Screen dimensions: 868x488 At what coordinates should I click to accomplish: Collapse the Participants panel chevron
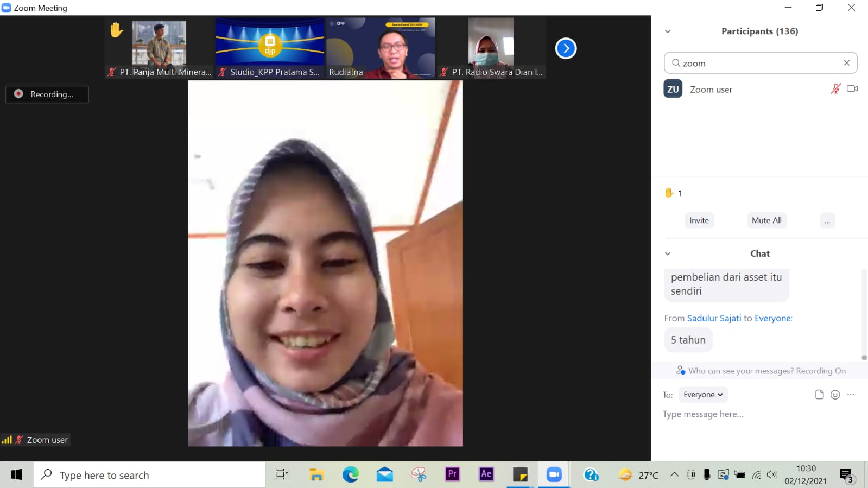click(668, 31)
